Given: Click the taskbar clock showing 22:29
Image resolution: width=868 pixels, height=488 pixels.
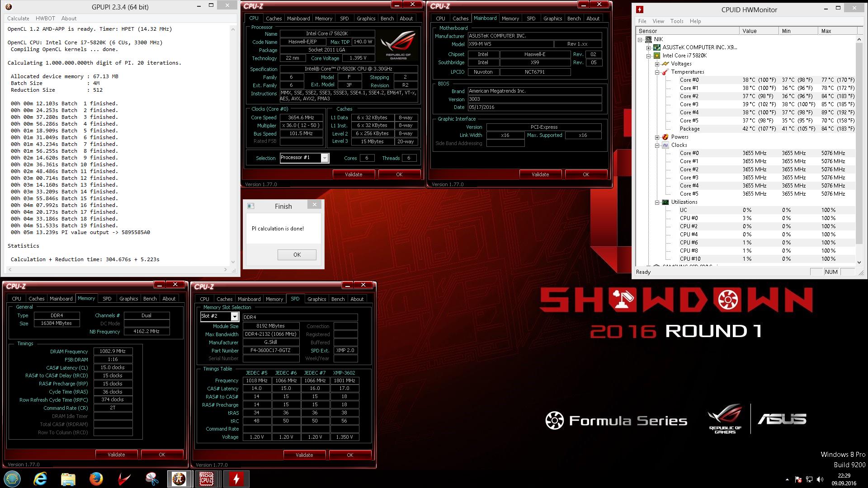Looking at the screenshot, I should [844, 476].
